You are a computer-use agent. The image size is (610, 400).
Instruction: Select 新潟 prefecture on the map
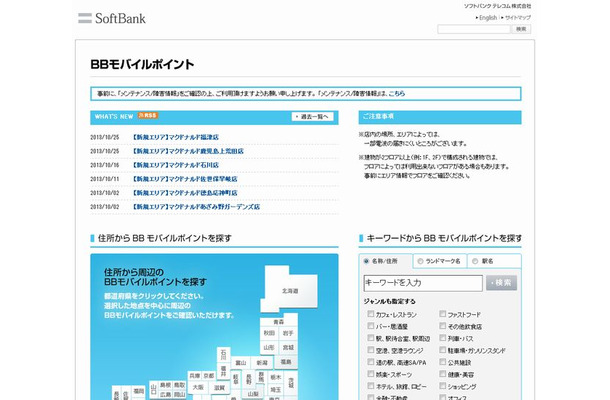[x=262, y=363]
